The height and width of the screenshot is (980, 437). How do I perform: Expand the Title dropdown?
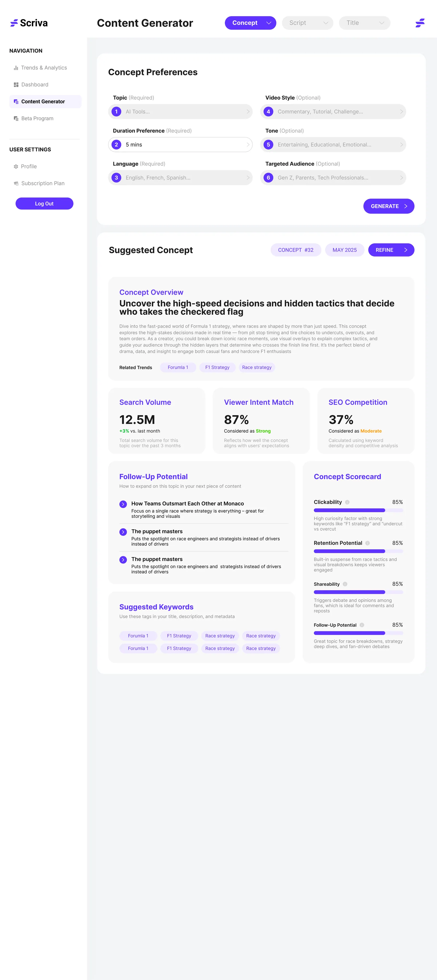364,23
